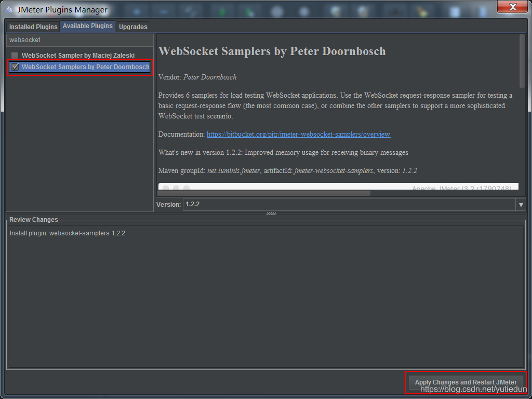This screenshot has width=532, height=399.
Task: Open the Version dropdown
Action: click(x=521, y=204)
